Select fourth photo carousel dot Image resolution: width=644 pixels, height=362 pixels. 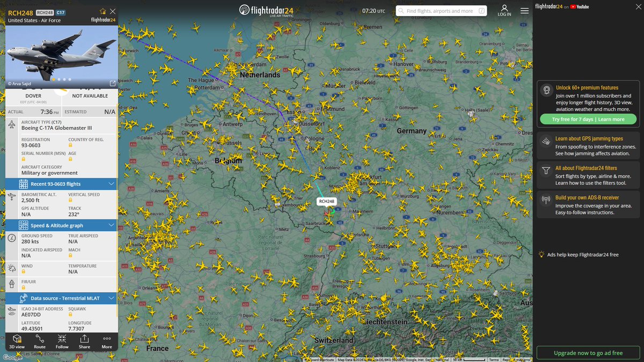[x=69, y=79]
